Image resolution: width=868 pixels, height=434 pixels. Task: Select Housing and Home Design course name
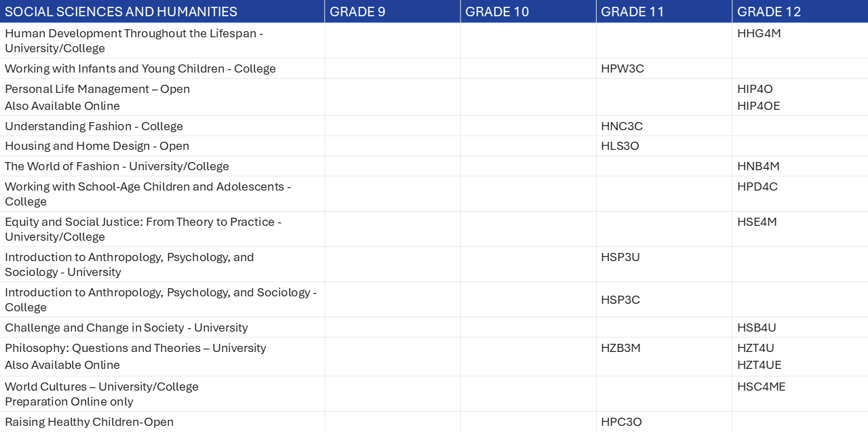97,146
